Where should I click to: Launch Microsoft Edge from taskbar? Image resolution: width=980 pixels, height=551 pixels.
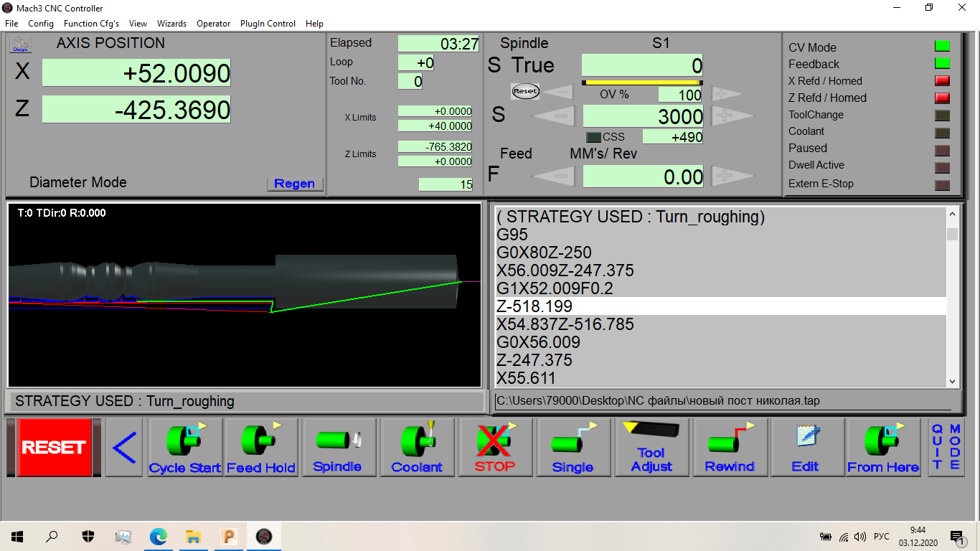158,536
